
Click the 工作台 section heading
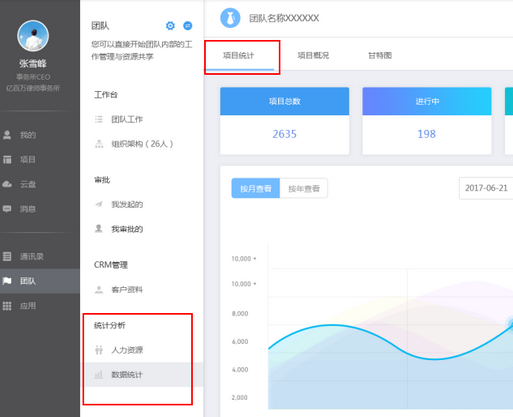[x=106, y=95]
